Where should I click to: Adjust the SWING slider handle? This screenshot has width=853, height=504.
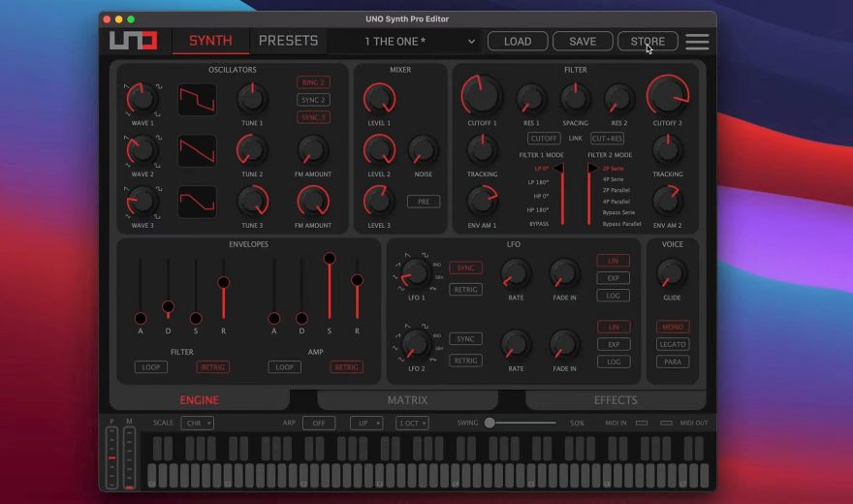point(490,423)
